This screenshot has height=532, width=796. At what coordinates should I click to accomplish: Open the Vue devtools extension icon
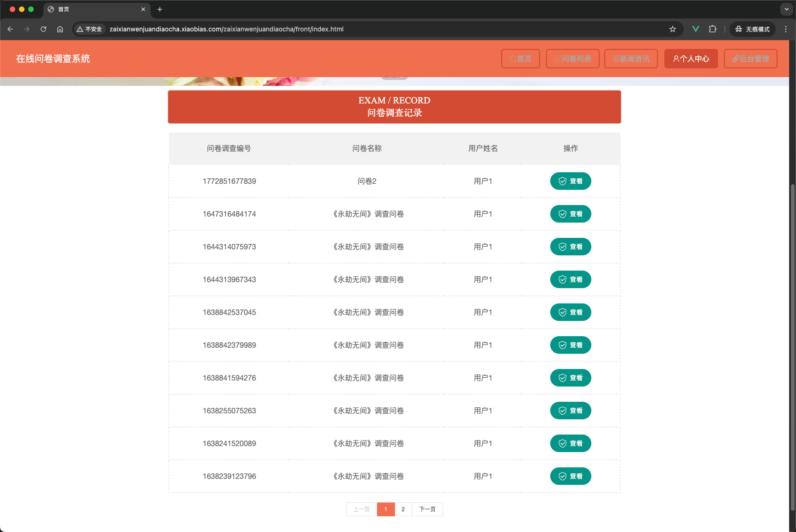[696, 29]
